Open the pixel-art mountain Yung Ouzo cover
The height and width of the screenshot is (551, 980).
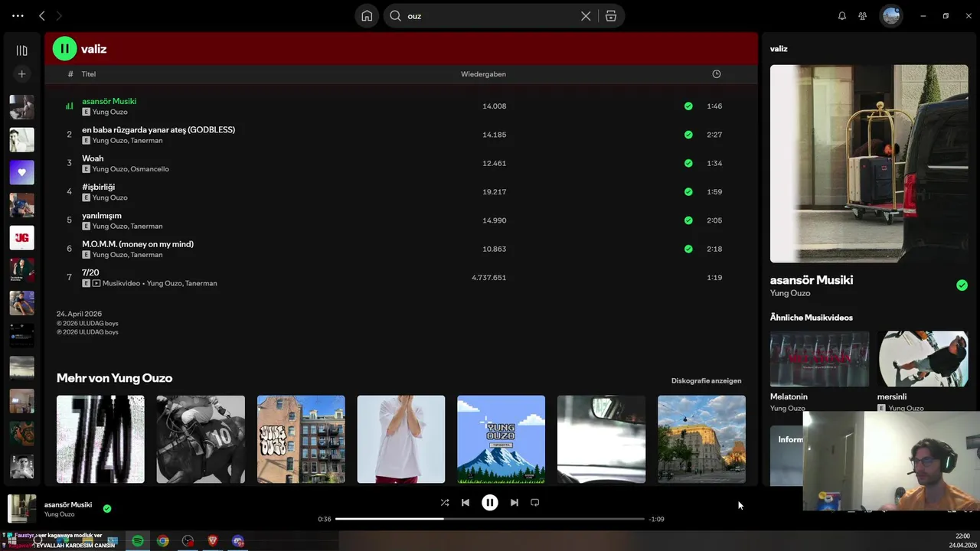[x=501, y=439]
